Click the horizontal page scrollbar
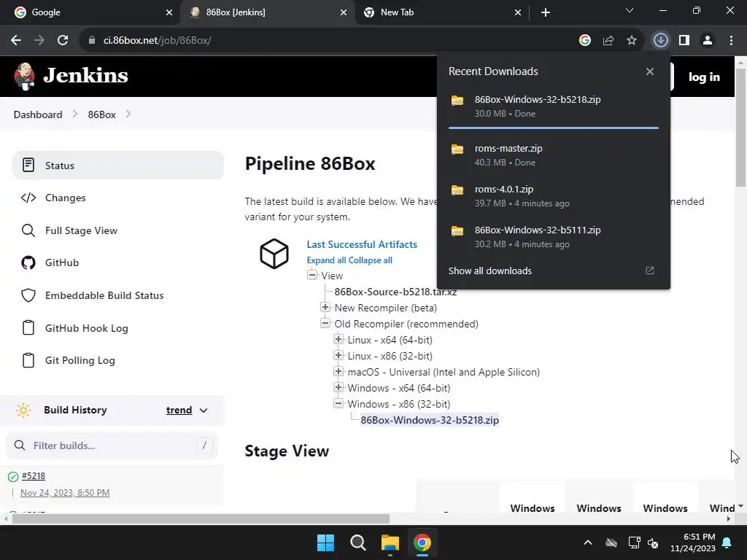Screen dimensions: 747x560 (201, 518)
